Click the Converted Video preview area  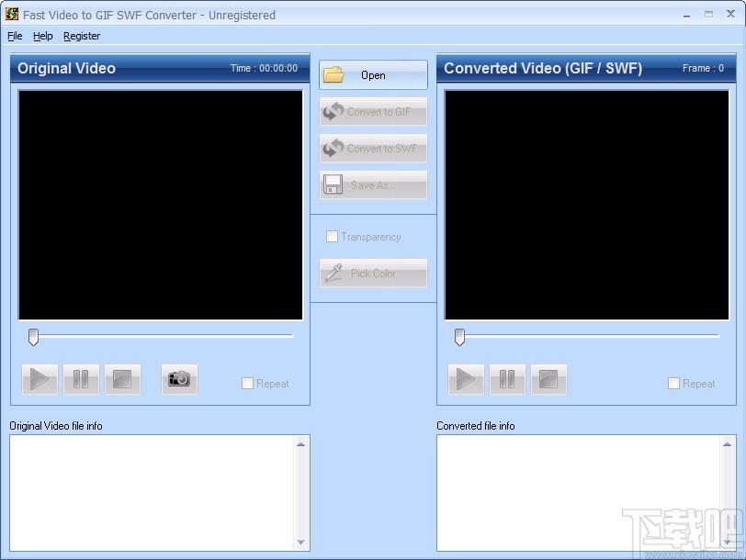[x=587, y=205]
